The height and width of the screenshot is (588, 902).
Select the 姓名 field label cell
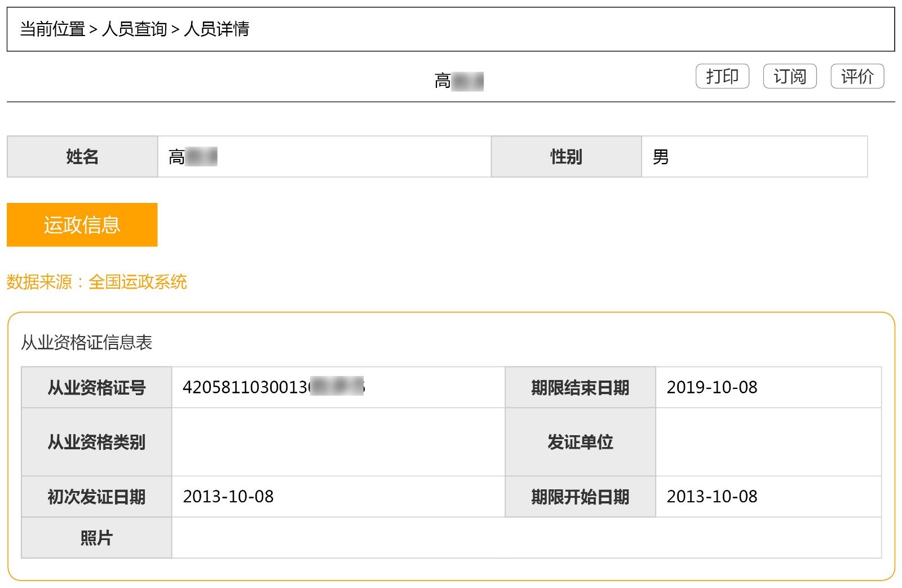[83, 156]
